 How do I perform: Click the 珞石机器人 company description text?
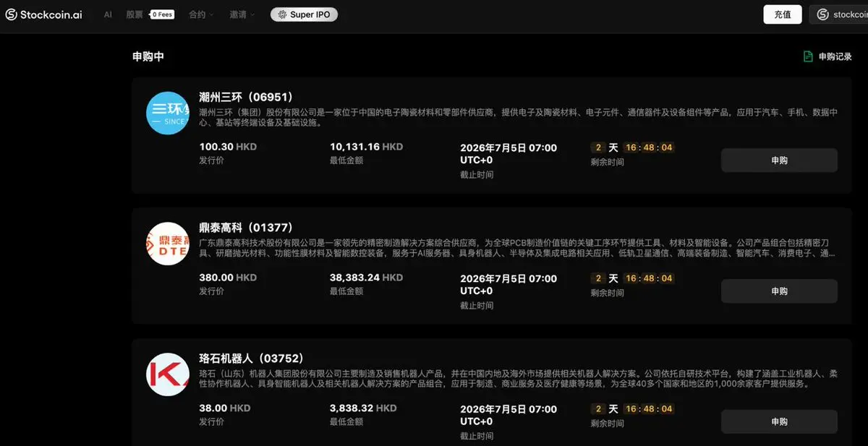519,379
